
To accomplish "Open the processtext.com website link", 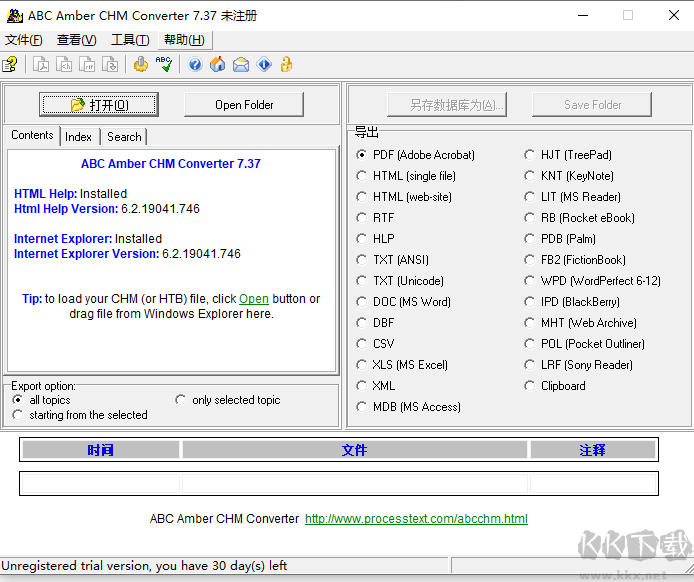I will [416, 519].
